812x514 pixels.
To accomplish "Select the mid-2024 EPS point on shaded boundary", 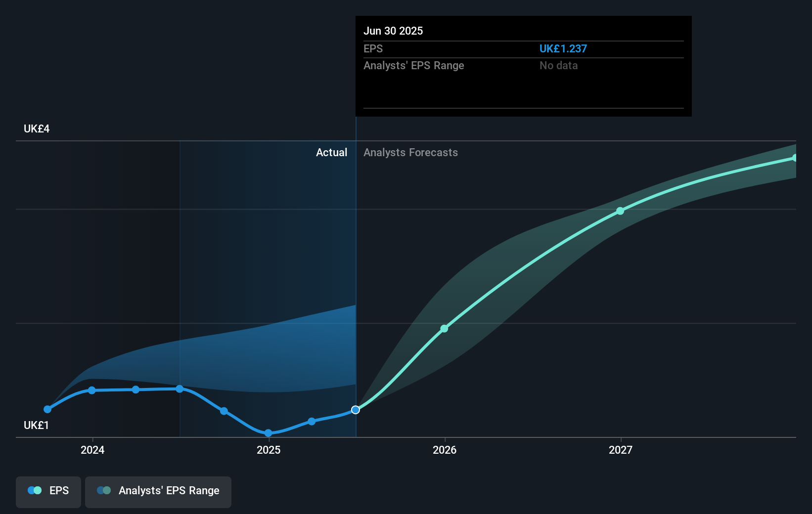I will [180, 389].
